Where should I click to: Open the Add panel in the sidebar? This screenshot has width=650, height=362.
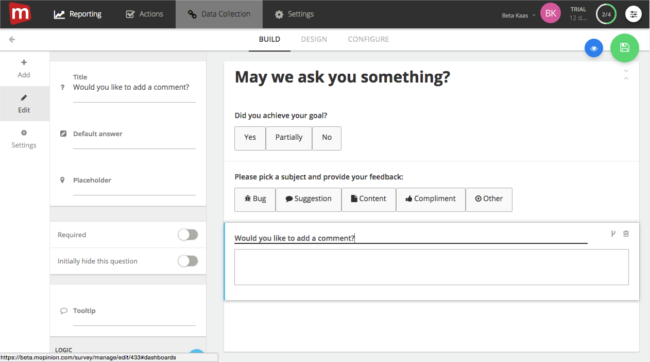tap(24, 68)
